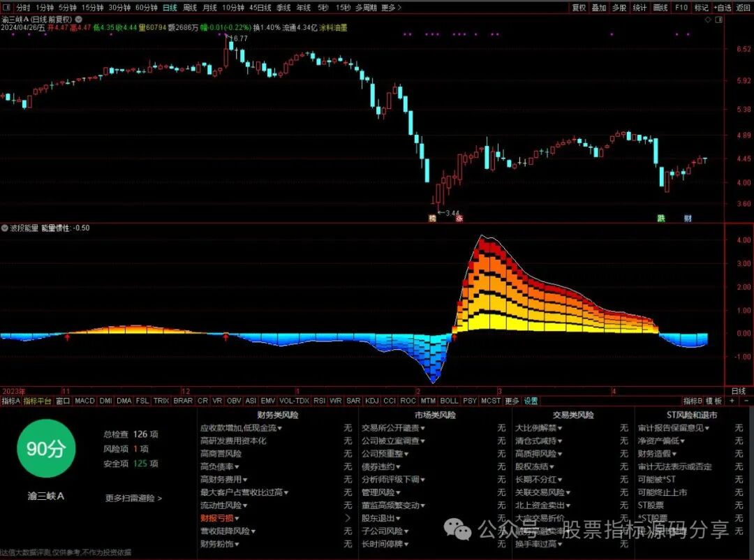Click the 叠加 overlay button
Image resolution: width=754 pixels, height=560 pixels.
point(599,8)
